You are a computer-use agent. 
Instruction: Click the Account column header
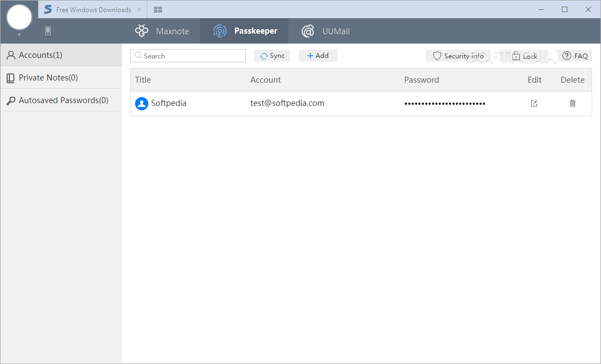click(x=265, y=80)
